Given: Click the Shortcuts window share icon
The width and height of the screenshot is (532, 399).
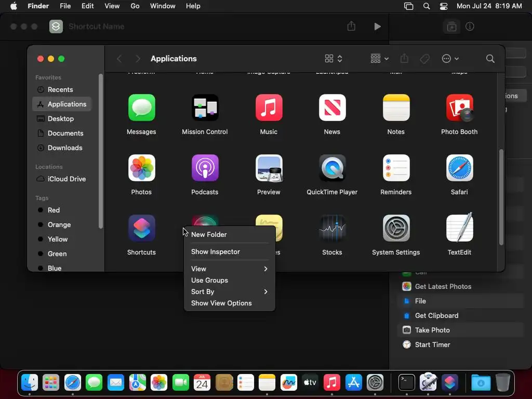Looking at the screenshot, I should [x=351, y=26].
